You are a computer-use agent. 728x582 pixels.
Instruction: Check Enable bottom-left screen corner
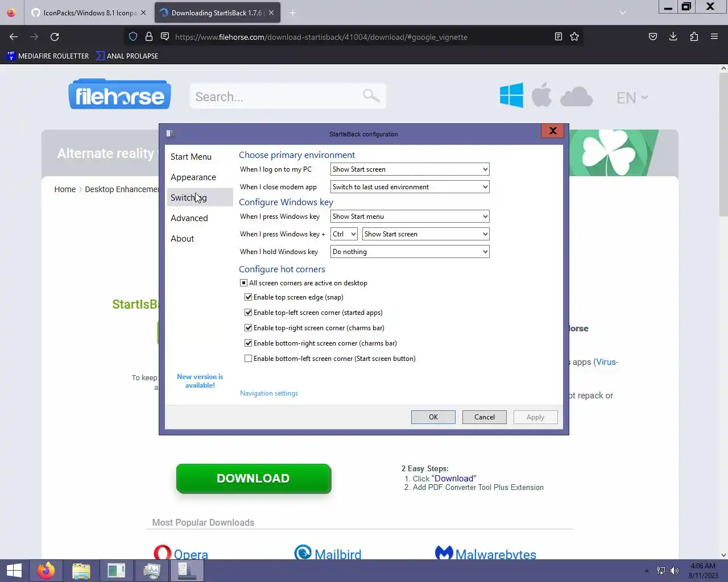(x=248, y=359)
